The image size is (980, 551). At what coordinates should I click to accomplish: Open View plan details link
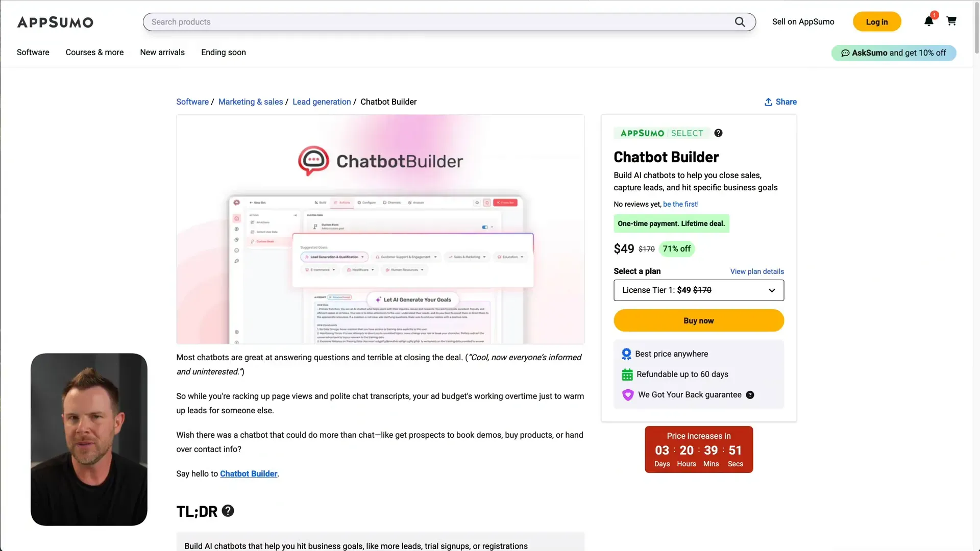pyautogui.click(x=757, y=271)
